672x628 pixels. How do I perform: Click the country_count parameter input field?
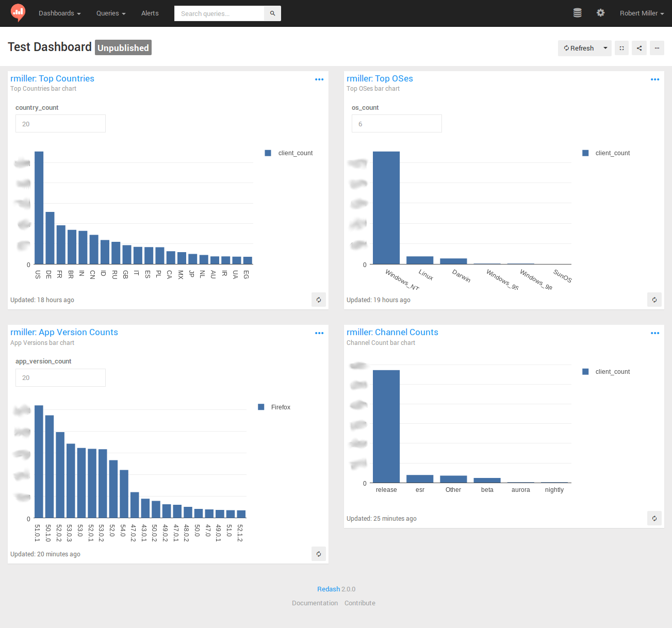click(60, 123)
